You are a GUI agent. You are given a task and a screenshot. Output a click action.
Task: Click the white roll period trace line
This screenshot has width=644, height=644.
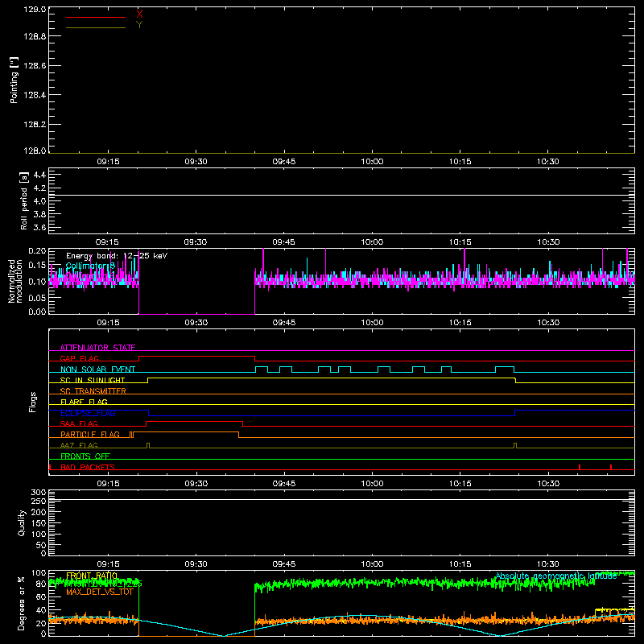point(341,195)
